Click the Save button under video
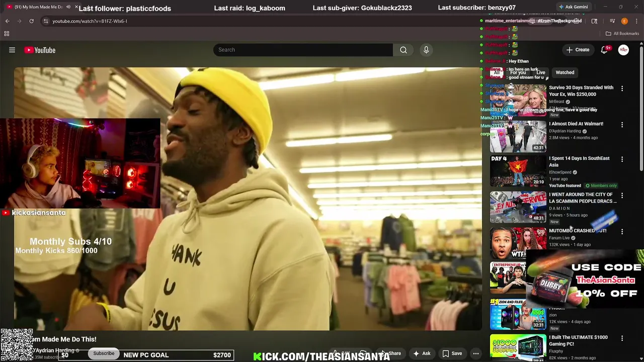Screen dimensions: 644x362 [452, 353]
